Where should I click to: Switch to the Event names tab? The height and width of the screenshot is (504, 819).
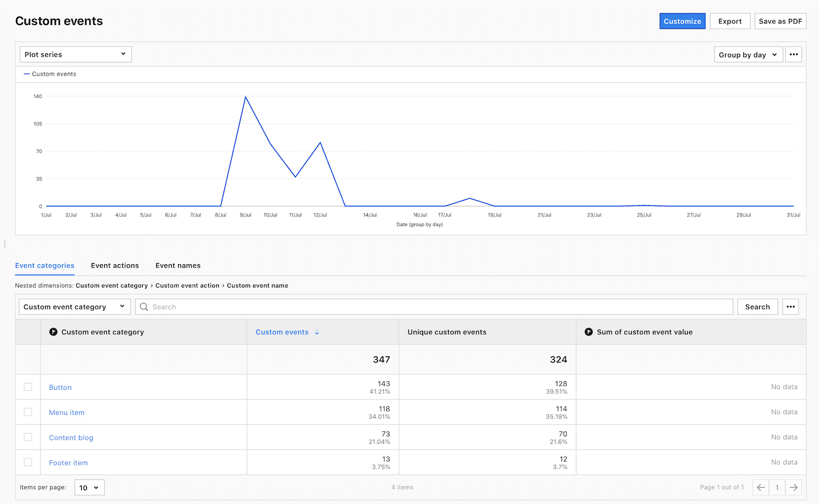pyautogui.click(x=178, y=265)
